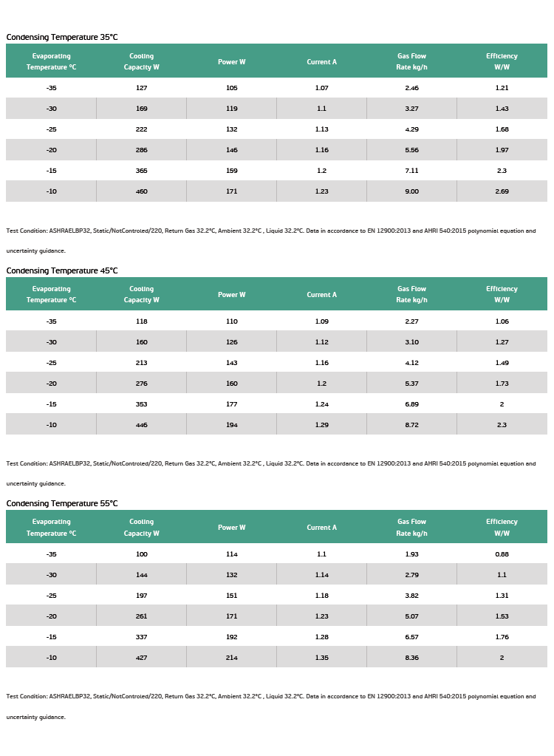The height and width of the screenshot is (756, 554).
Task: Click current value 1.35 in 55°C table
Action: point(322,658)
